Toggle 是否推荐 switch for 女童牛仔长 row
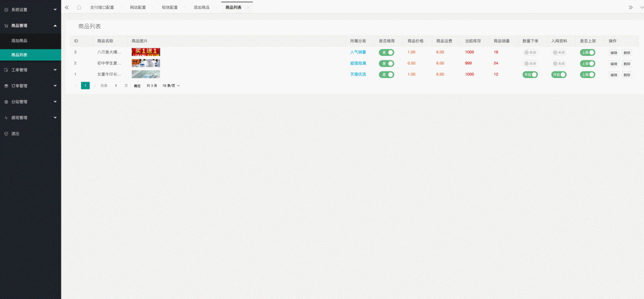644x299 pixels. pos(386,74)
